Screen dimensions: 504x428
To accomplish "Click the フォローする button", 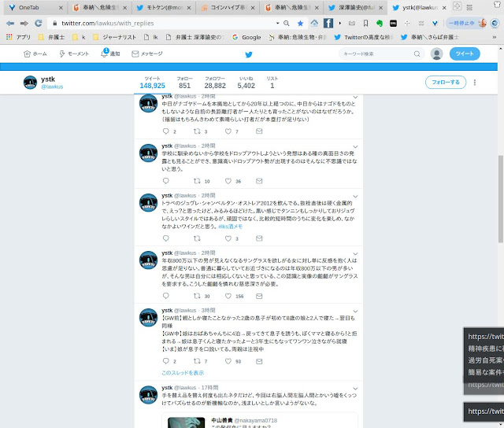I will pyautogui.click(x=446, y=82).
